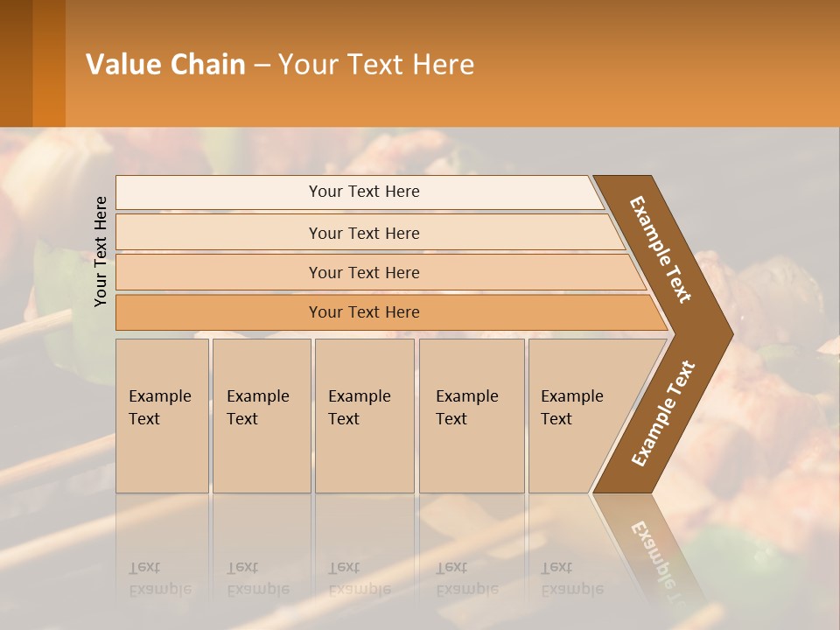Select the third "Your Text Here" bar
Viewport: 840px width, 630px height.
(x=363, y=272)
